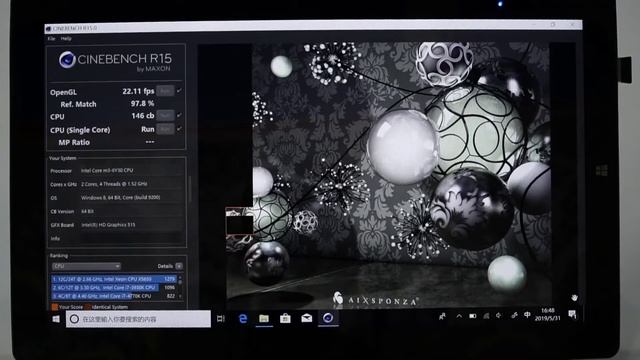Screen dimensions: 640x360
Task: Open Microsoft Store from the taskbar
Action: tap(285, 318)
